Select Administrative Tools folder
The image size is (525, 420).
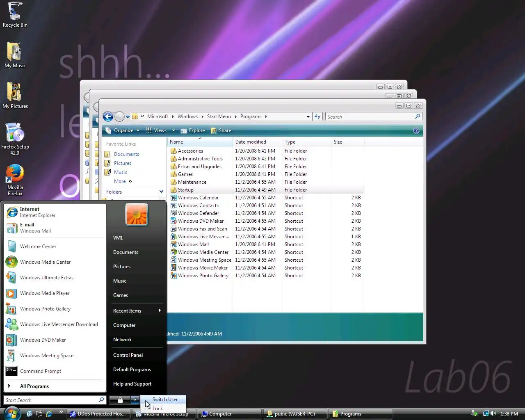[x=200, y=159]
